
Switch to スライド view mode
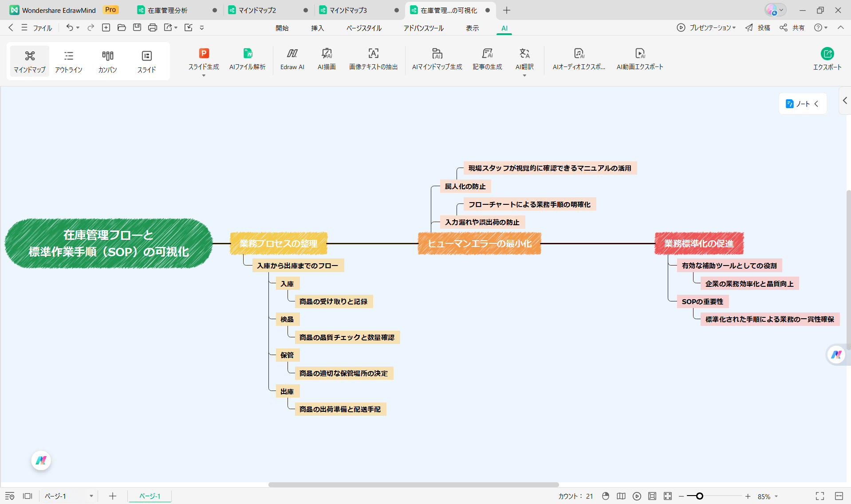[x=146, y=61]
